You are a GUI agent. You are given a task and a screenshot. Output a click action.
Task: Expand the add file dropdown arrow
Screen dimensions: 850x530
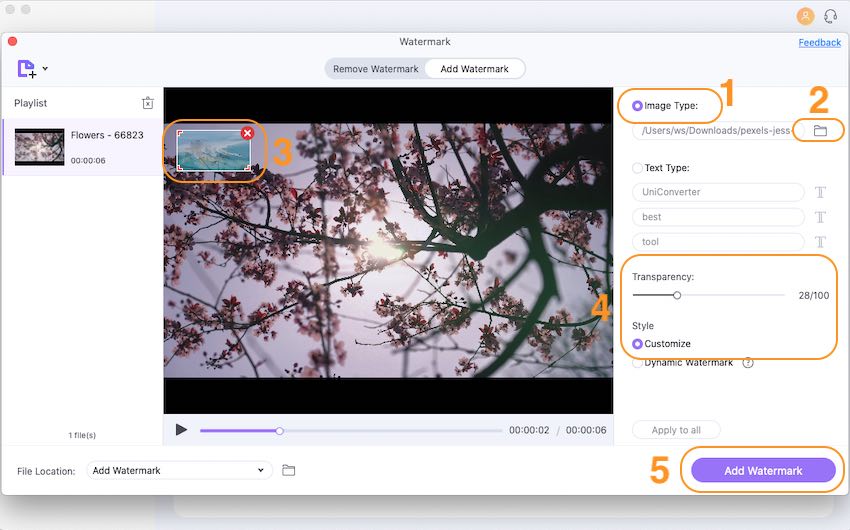[45, 69]
